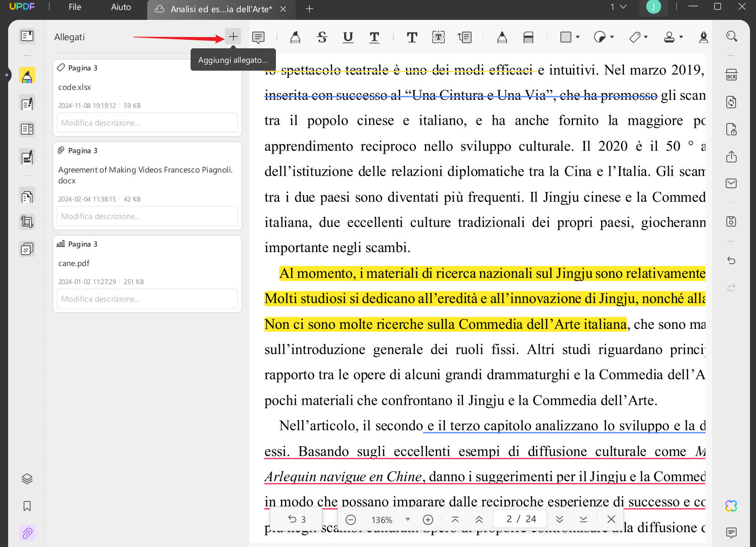Select the sticky note comment tool
This screenshot has width=756, height=547.
[258, 37]
